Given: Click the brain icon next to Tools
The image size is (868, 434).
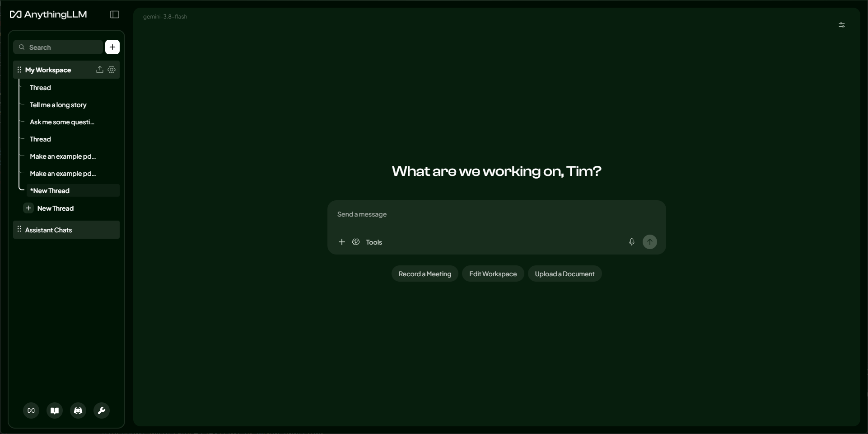Looking at the screenshot, I should click(x=356, y=242).
